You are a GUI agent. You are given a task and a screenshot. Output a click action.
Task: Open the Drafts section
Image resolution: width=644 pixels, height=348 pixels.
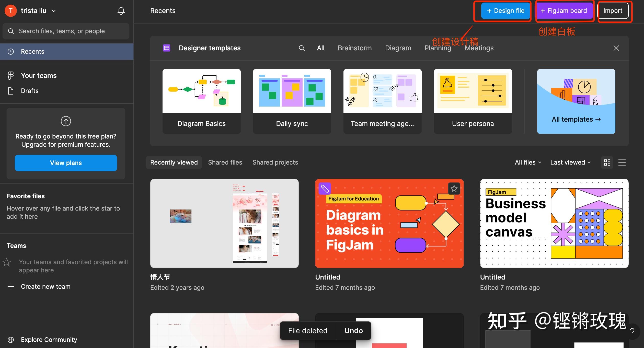pos(29,91)
